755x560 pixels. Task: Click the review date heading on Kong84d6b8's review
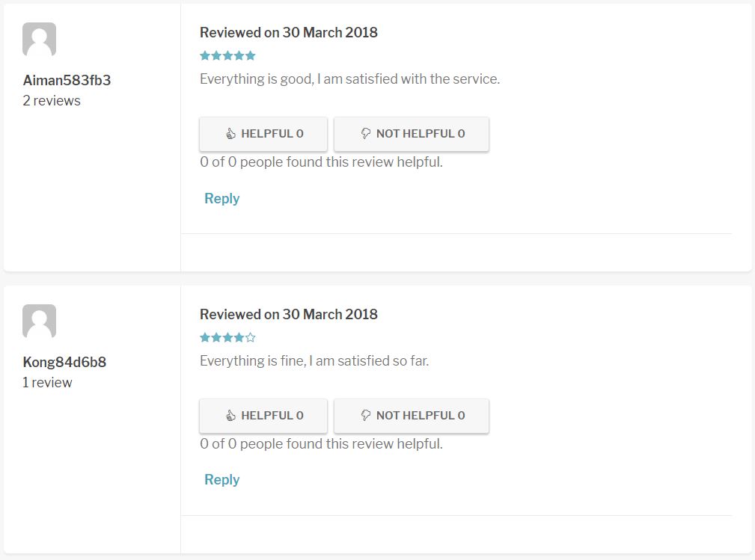289,314
